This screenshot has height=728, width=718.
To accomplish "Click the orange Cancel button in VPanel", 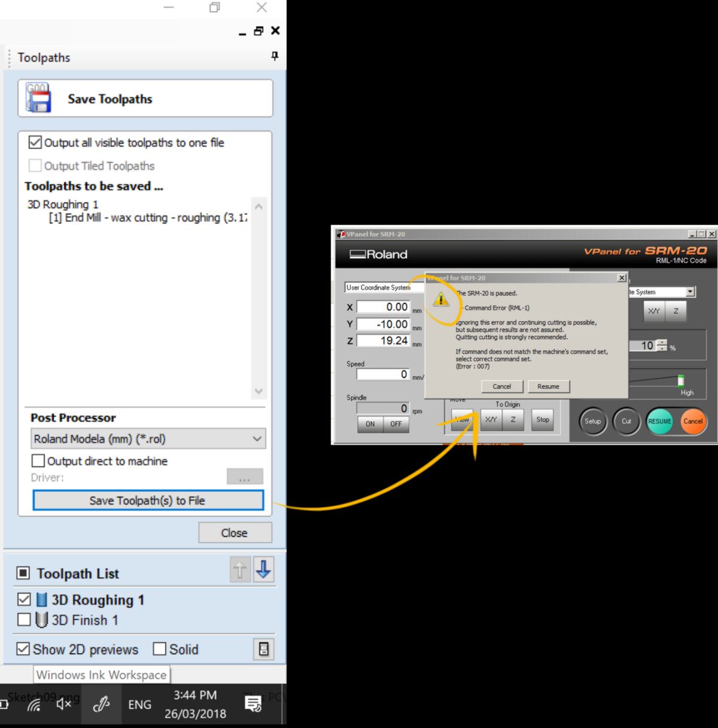I will coord(693,421).
